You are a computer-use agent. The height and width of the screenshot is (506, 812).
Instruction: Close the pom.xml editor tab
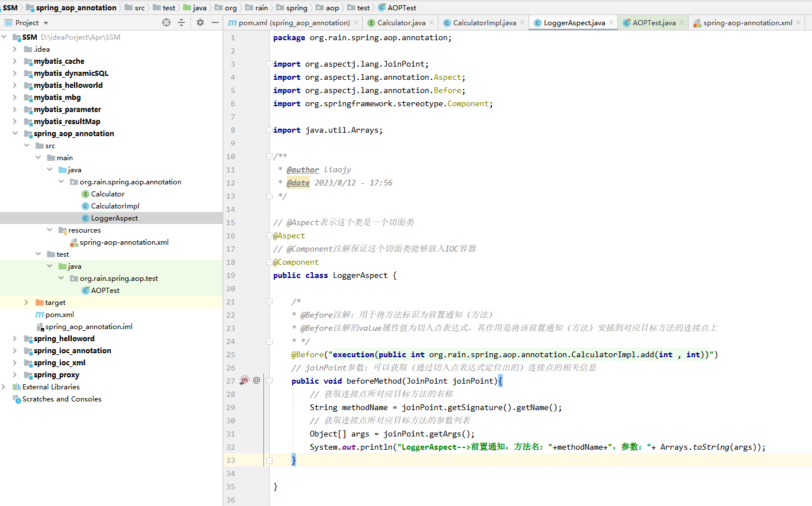(x=356, y=22)
